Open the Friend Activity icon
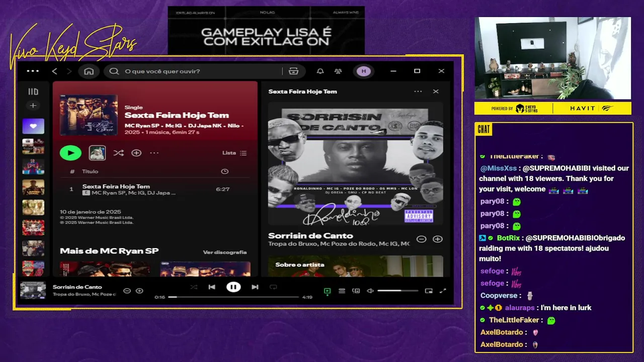Image resolution: width=644 pixels, height=362 pixels. coord(338,71)
